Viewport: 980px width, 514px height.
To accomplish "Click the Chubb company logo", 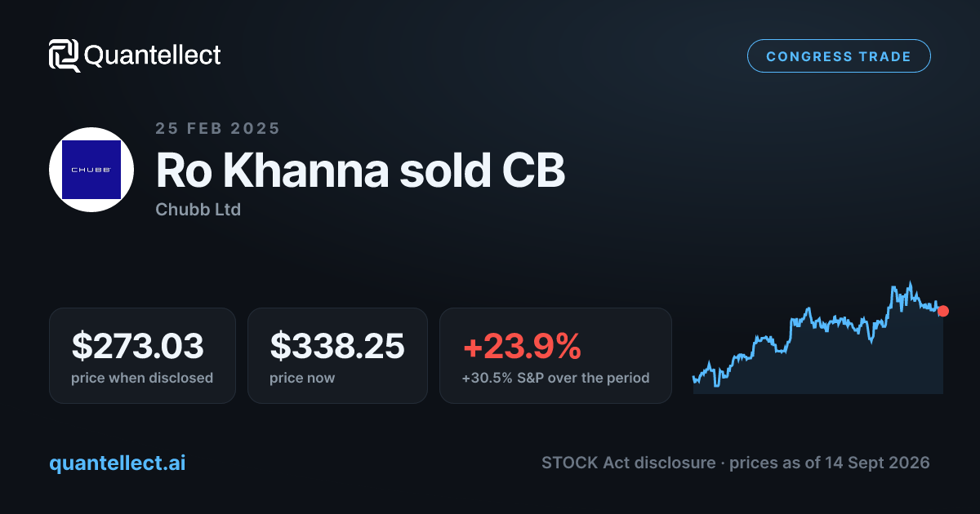I will 91,170.
